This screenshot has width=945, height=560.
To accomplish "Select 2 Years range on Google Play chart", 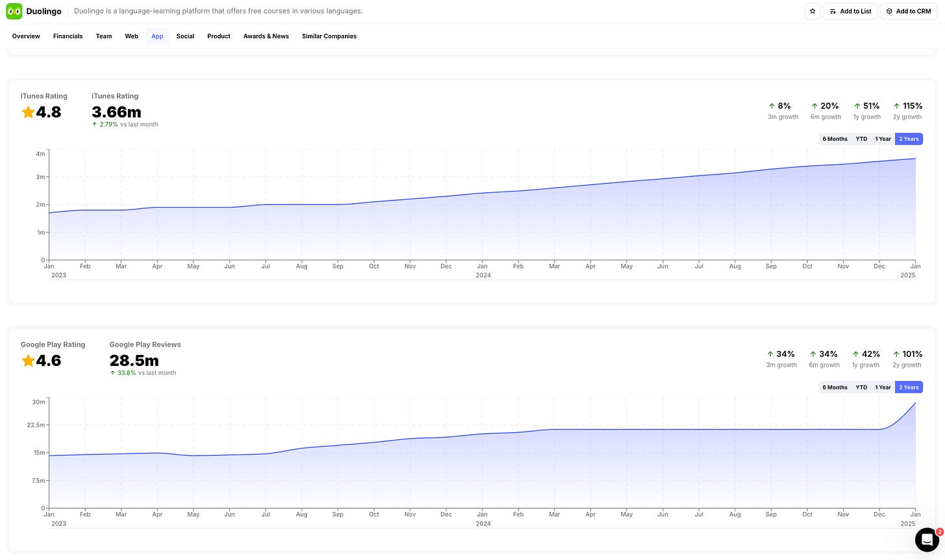I will [909, 387].
